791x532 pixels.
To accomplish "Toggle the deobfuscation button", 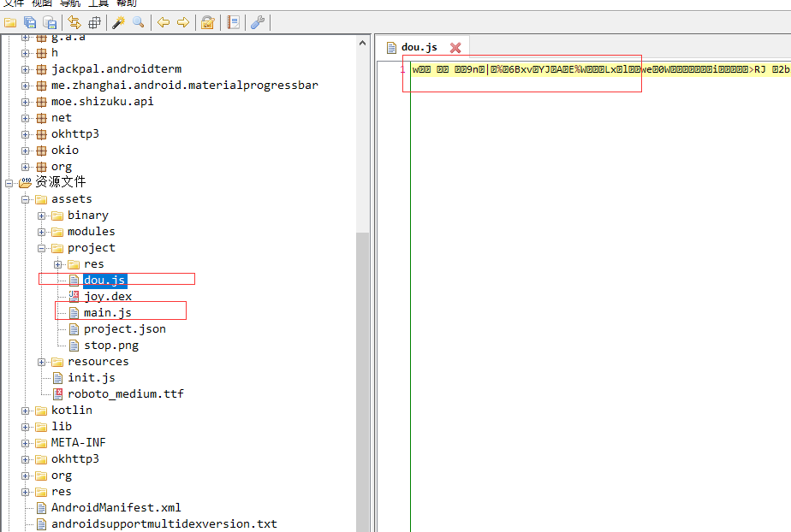I will (x=207, y=22).
